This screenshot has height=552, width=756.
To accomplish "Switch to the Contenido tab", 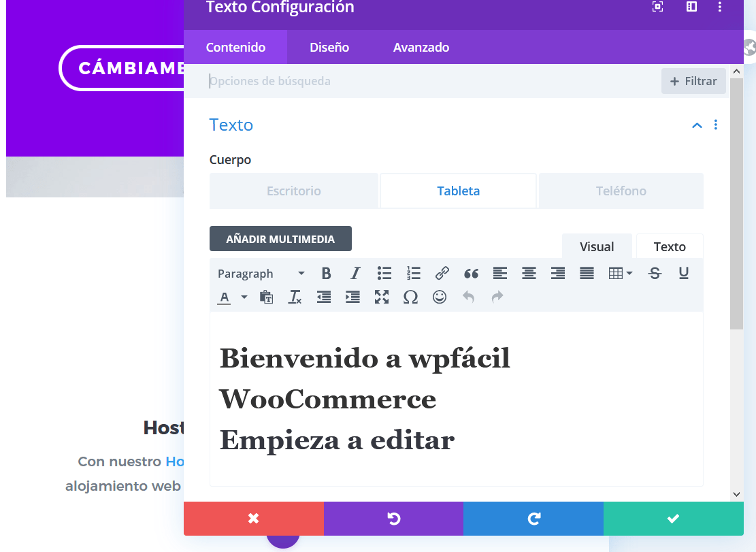I will click(x=235, y=47).
